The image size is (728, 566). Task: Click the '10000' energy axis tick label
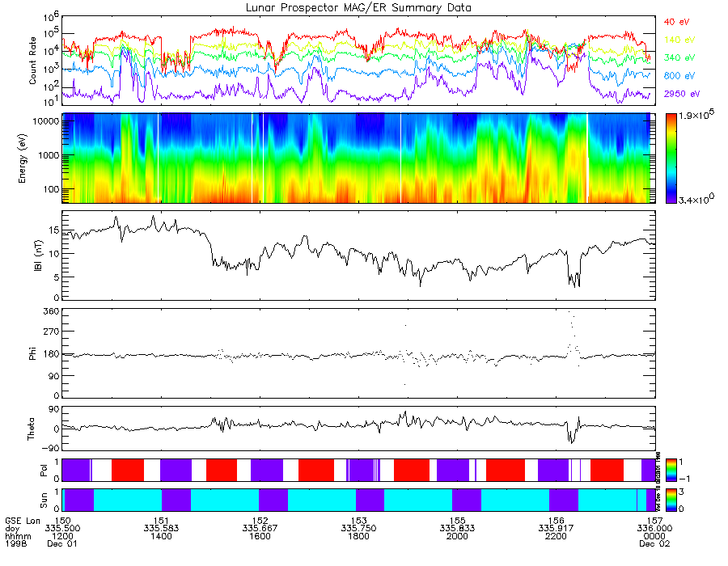click(45, 121)
